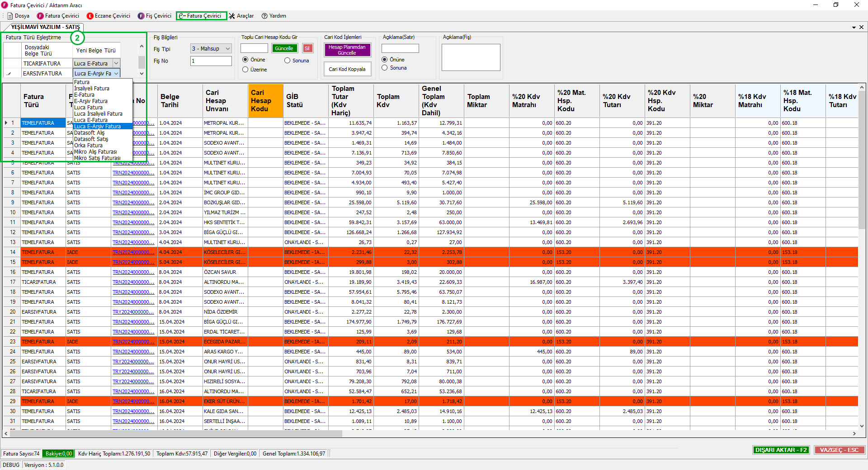Open the TICARIFATURA Yeni Belge Türü dropdown
Screen dimensions: 868x470
[116, 64]
